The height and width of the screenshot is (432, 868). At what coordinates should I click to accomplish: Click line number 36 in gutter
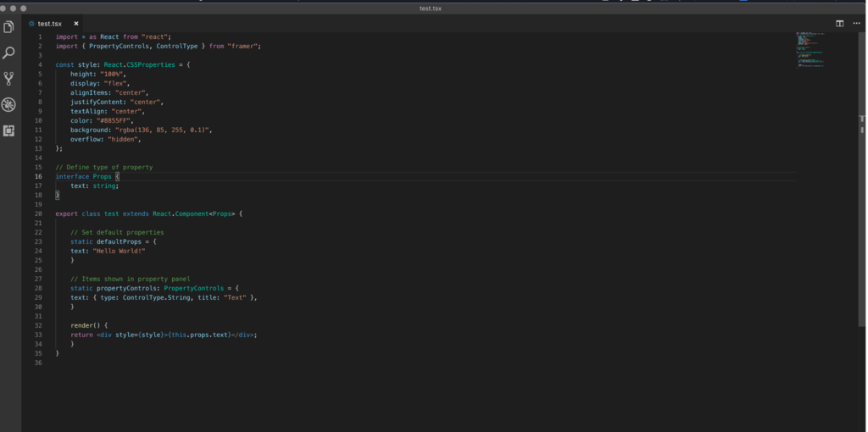point(38,363)
